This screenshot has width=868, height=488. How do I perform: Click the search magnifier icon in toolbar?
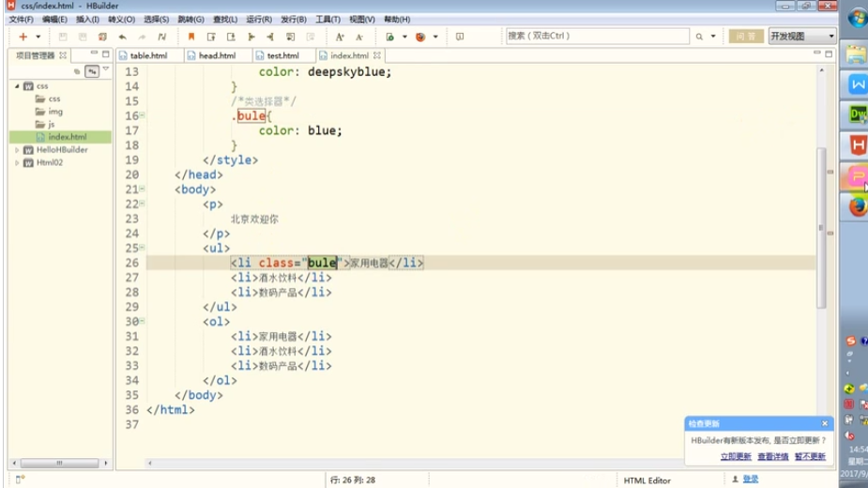tap(699, 37)
